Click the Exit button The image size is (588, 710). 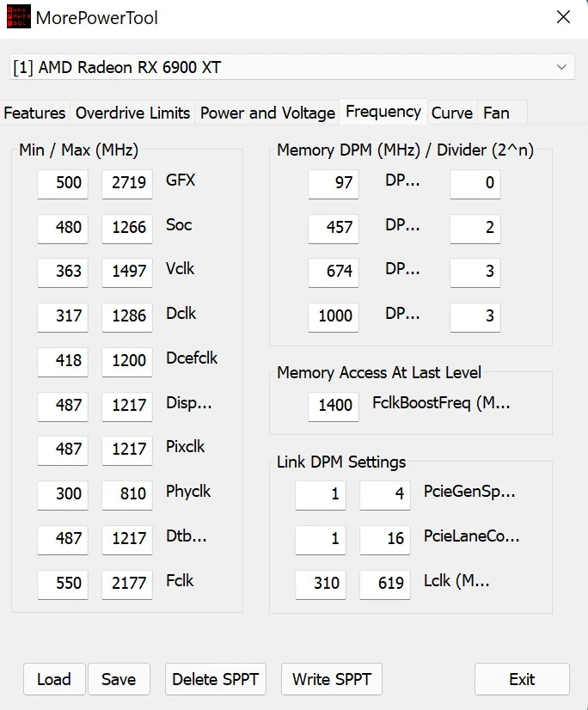click(522, 679)
